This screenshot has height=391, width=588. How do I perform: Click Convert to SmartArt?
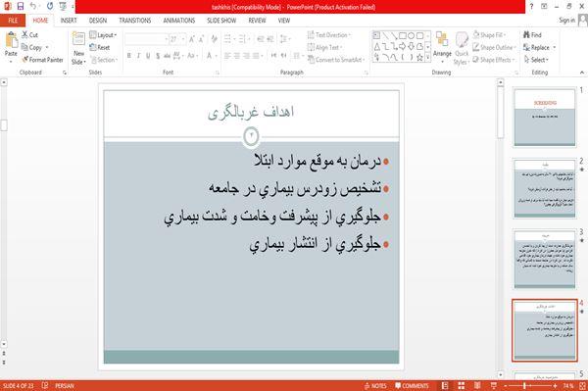tap(336, 60)
